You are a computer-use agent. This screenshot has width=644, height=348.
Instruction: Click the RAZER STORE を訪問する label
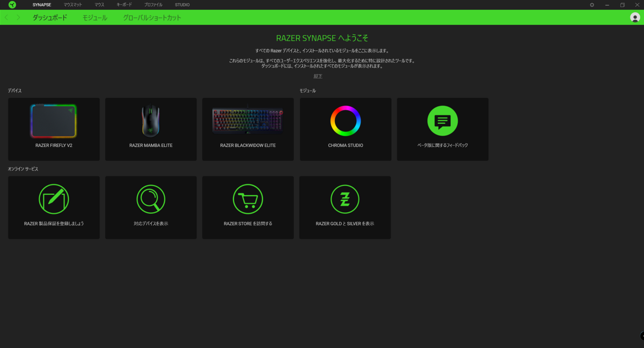248,224
